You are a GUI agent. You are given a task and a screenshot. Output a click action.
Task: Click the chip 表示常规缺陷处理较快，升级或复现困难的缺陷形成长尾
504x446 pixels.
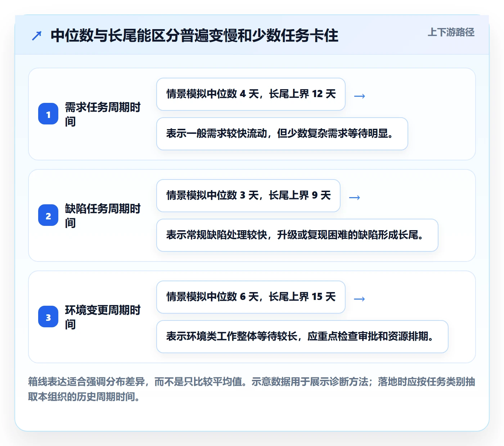pyautogui.click(x=297, y=235)
